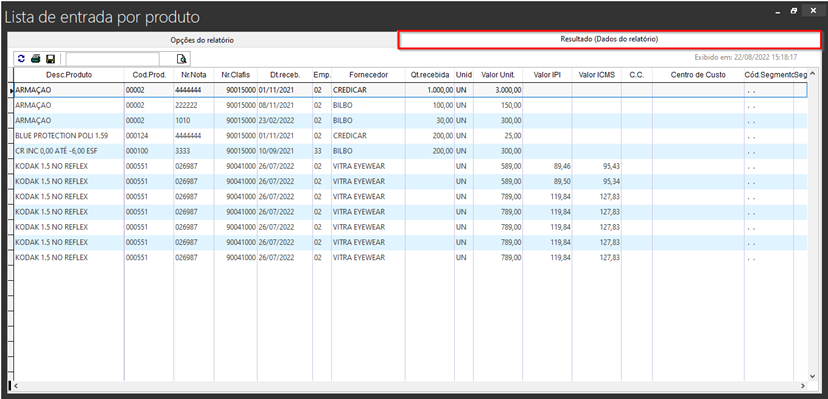Click the Valor ICMS column header
The height and width of the screenshot is (399, 828).
(x=597, y=75)
